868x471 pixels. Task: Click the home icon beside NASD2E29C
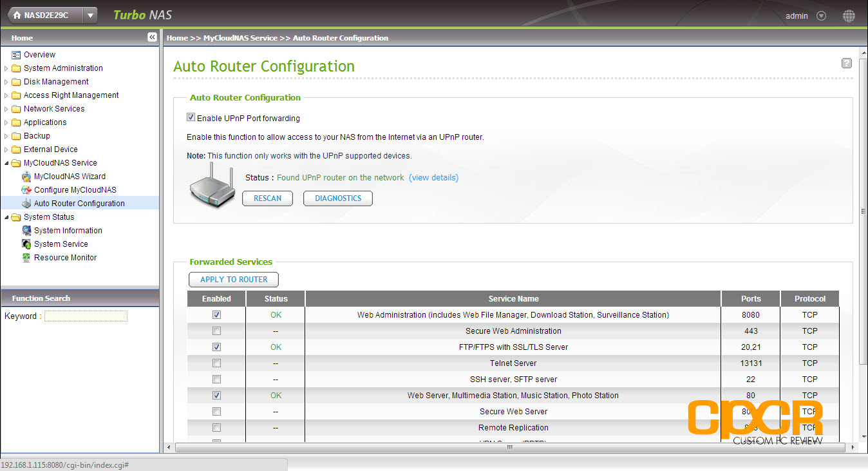pos(17,15)
